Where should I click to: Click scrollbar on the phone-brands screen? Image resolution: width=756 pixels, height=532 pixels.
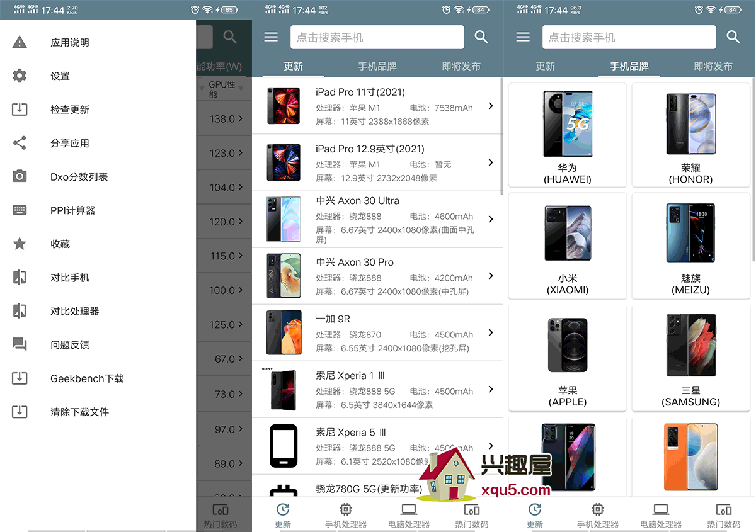click(753, 170)
